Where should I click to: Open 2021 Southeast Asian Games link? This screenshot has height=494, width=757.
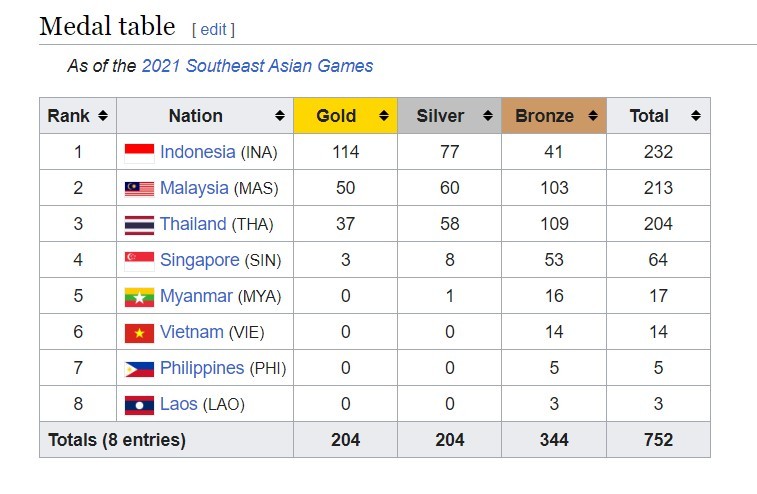257,66
